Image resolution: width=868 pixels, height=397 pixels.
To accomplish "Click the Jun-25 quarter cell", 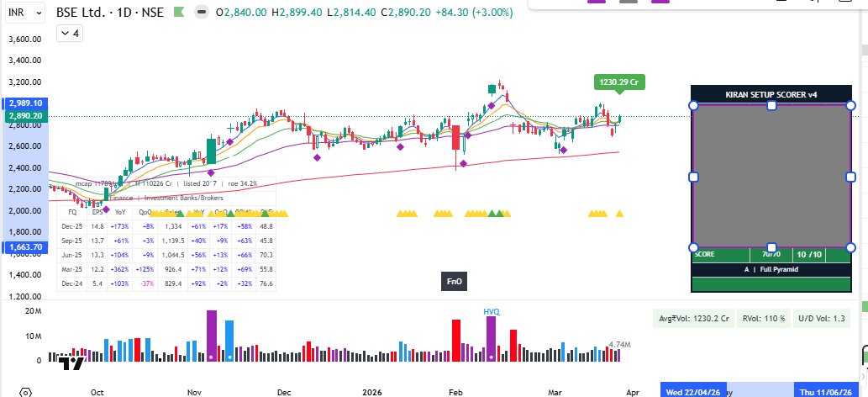I will pos(72,255).
